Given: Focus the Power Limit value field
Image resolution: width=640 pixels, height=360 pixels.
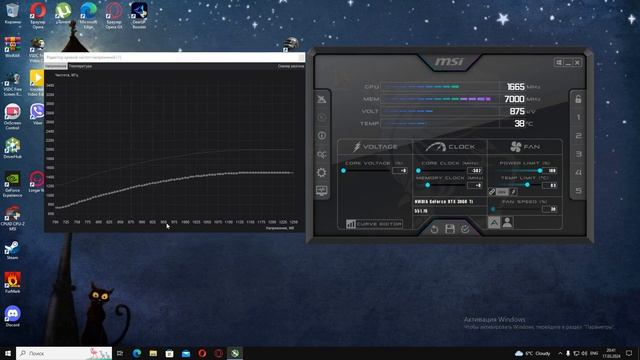Looking at the screenshot, I should pos(550,171).
